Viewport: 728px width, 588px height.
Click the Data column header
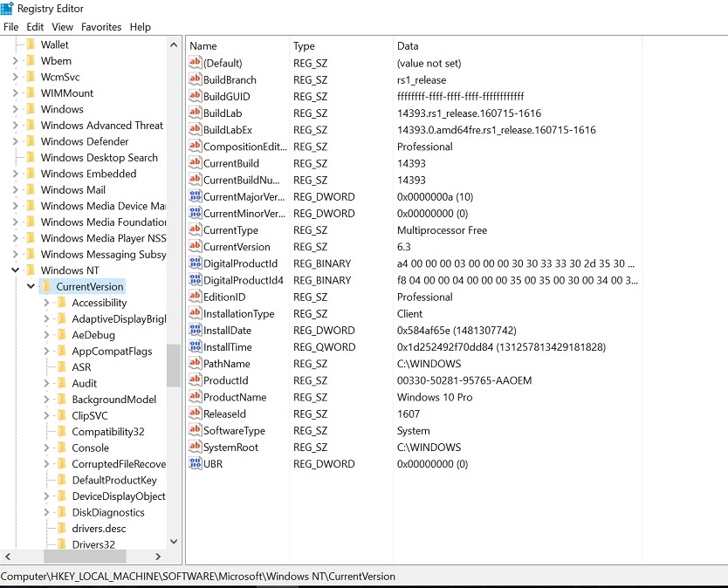point(518,46)
